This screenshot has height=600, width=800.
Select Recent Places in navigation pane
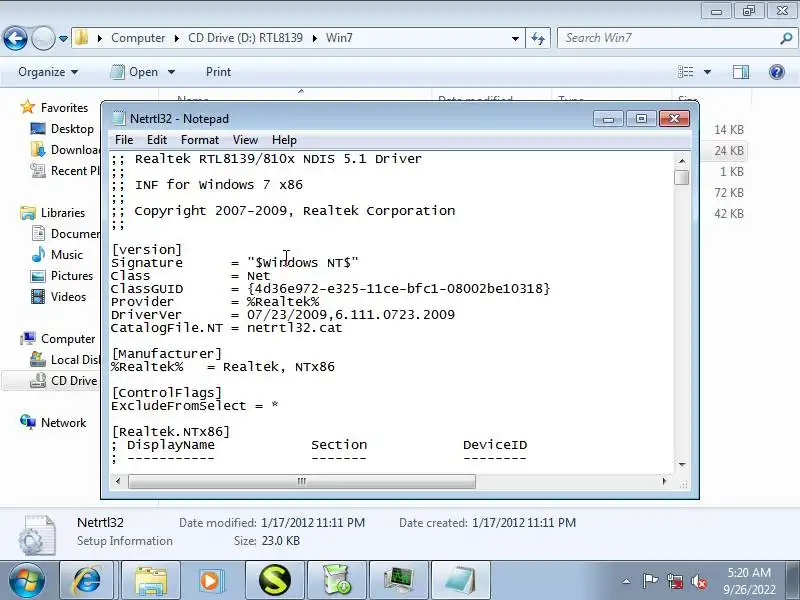(x=65, y=170)
